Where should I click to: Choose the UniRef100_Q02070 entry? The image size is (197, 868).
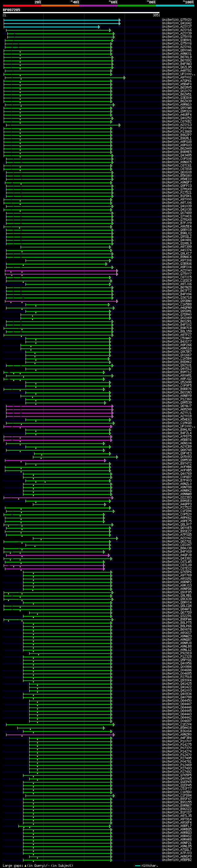point(177,91)
